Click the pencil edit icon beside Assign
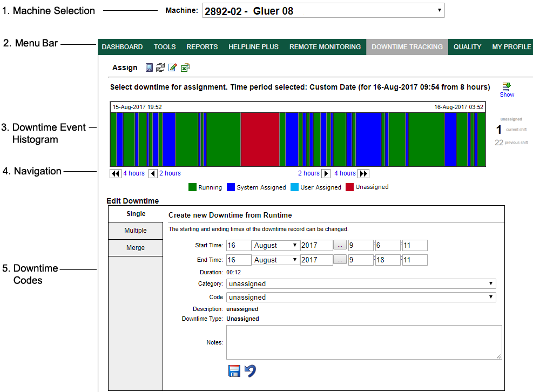533x392 pixels. [173, 67]
